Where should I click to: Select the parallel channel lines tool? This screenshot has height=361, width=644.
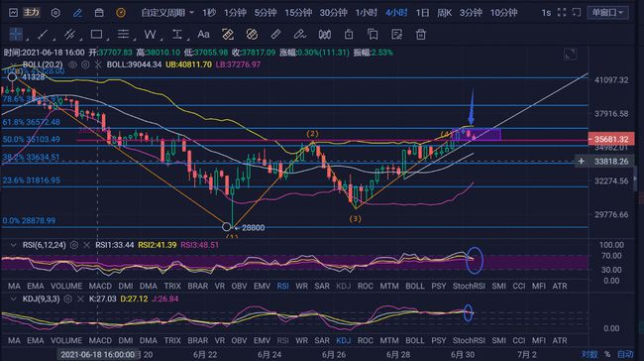(x=69, y=35)
